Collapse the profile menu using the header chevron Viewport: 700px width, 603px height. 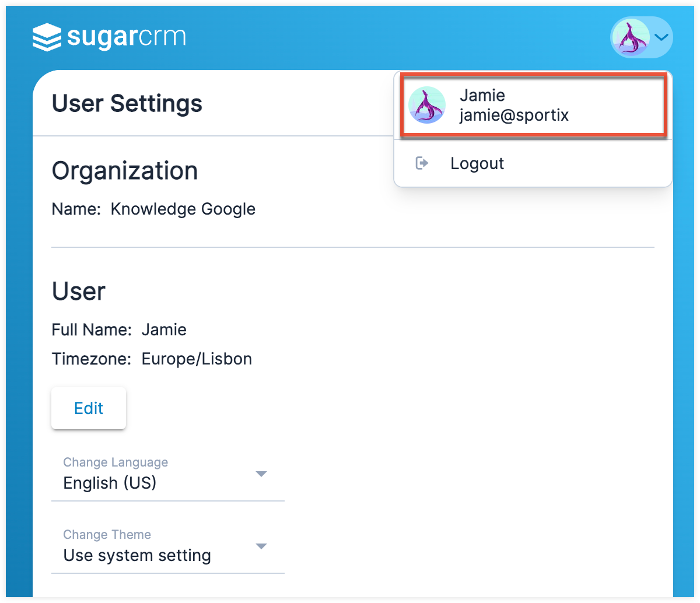point(661,37)
